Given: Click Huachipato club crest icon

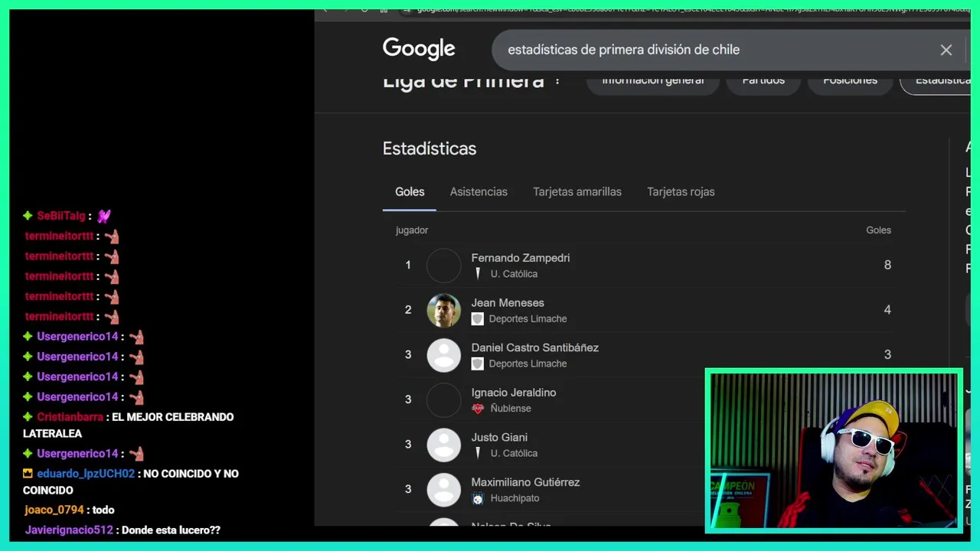Looking at the screenshot, I should pyautogui.click(x=478, y=498).
